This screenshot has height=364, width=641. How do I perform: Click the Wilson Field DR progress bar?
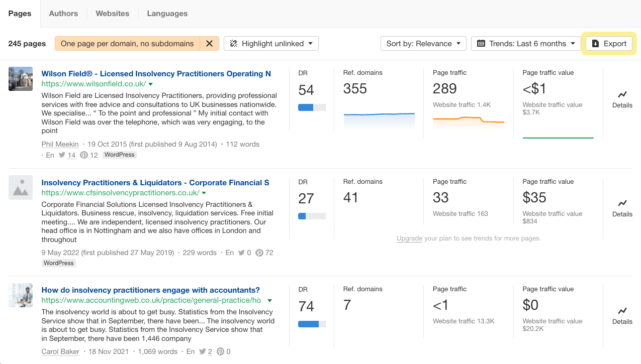tap(312, 107)
